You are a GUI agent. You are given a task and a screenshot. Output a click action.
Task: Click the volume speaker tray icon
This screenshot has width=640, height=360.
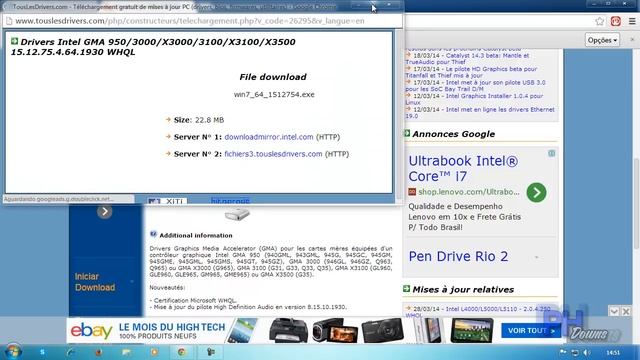587,352
